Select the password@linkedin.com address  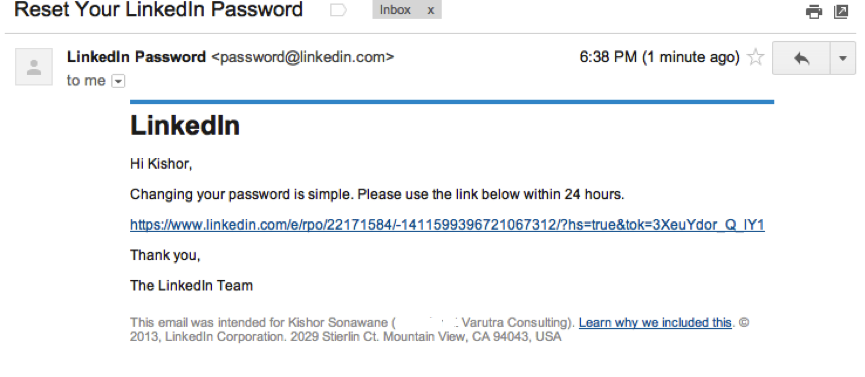click(303, 57)
